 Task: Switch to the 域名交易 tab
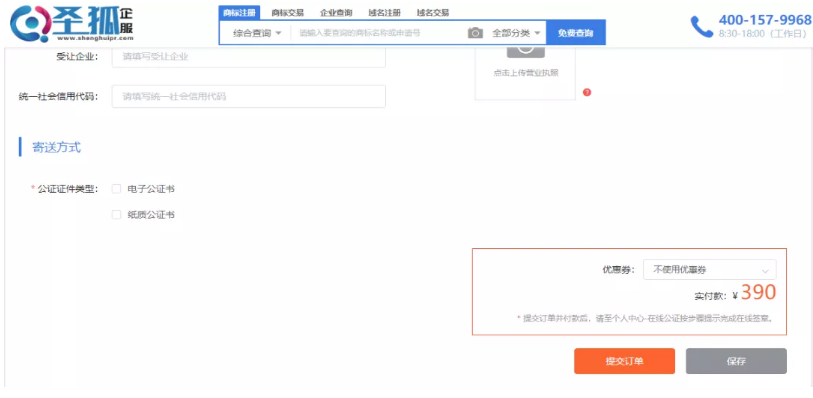[x=432, y=13]
